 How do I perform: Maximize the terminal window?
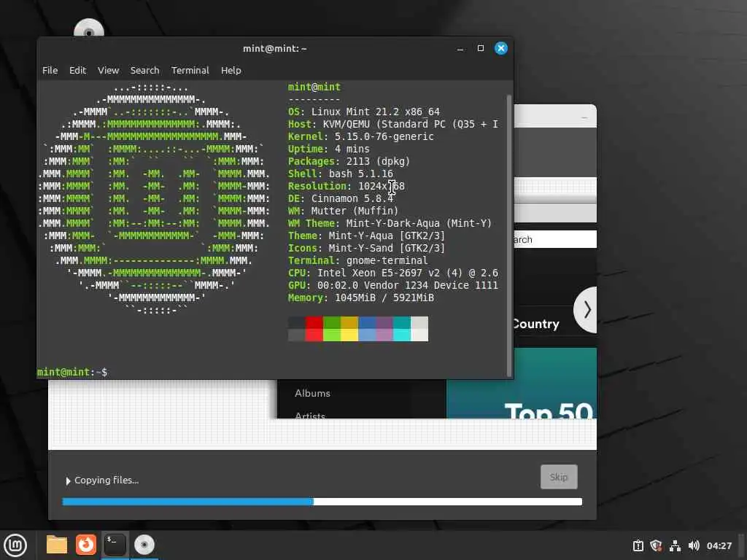point(481,48)
